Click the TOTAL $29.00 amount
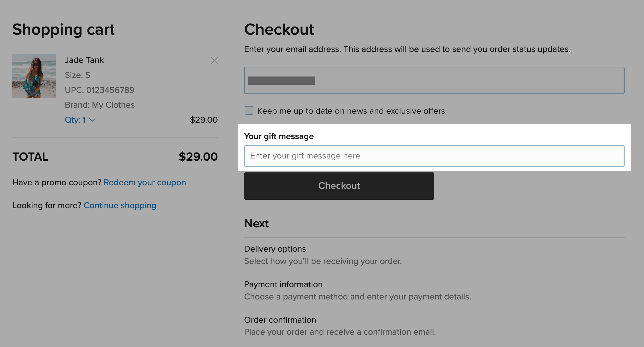The height and width of the screenshot is (347, 644). pos(198,156)
